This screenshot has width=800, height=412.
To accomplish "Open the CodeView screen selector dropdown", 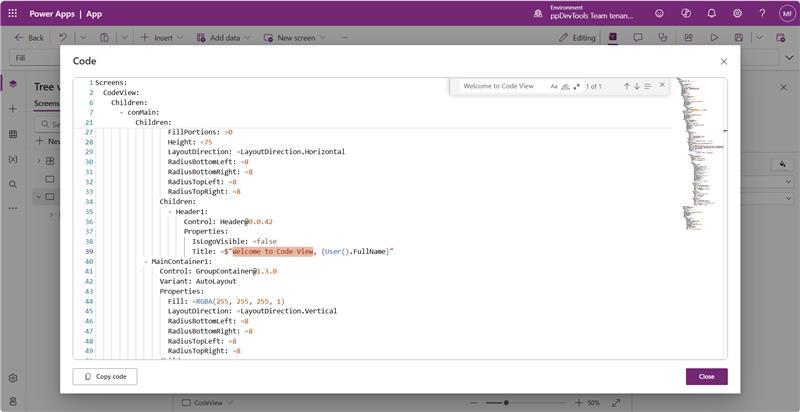I will (207, 403).
